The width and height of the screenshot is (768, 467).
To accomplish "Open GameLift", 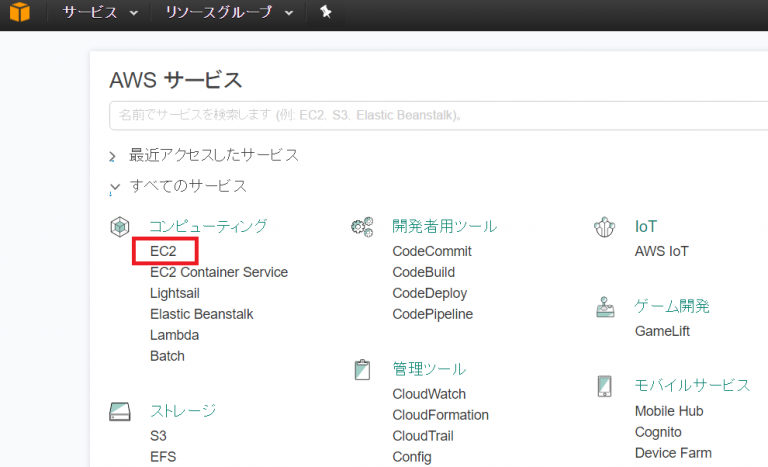I will [662, 331].
